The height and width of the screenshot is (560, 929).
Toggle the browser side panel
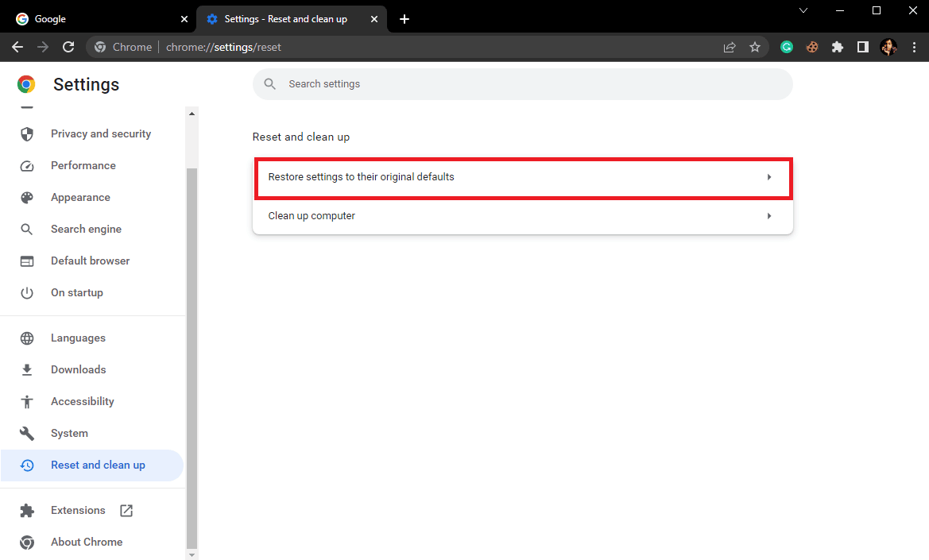[x=863, y=47]
